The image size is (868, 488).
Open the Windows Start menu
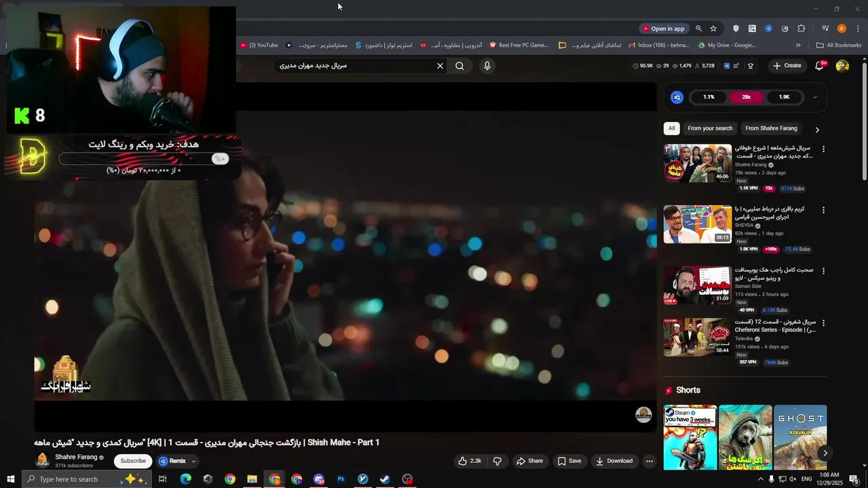click(x=10, y=479)
